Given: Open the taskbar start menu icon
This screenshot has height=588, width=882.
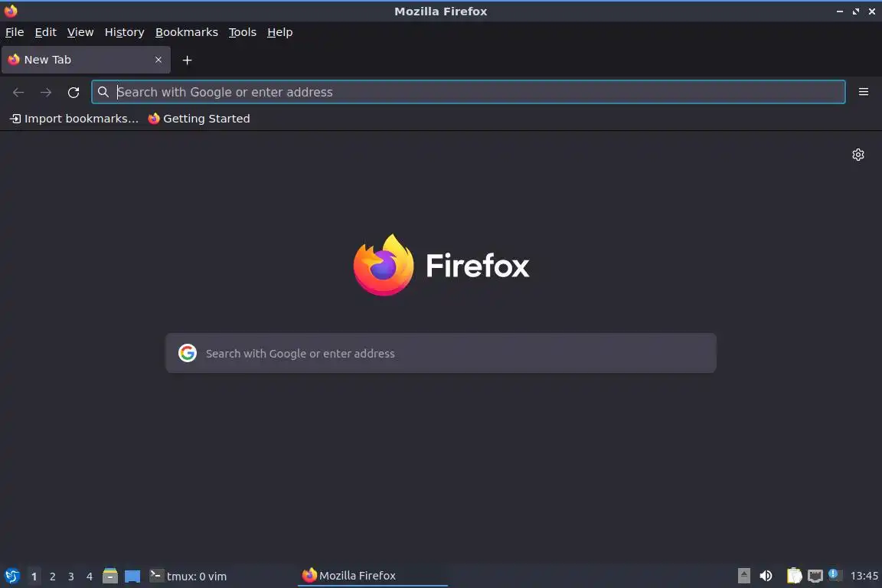Looking at the screenshot, I should click(11, 576).
